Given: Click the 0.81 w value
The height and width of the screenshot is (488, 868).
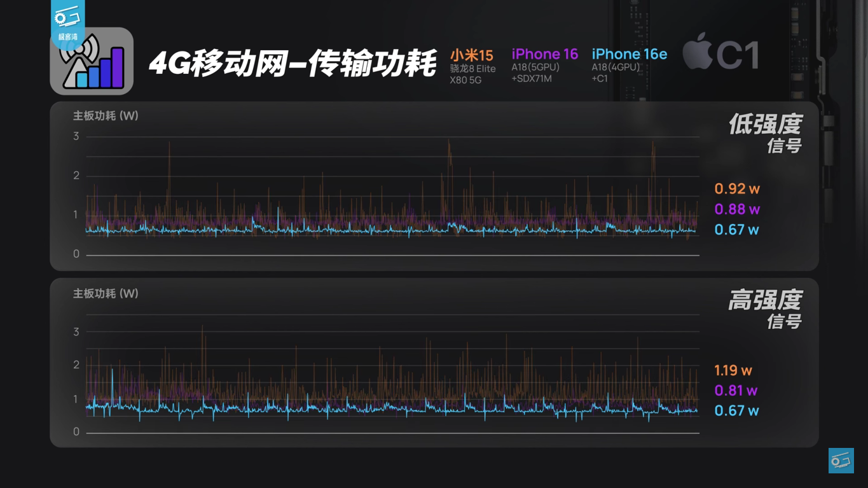Looking at the screenshot, I should pos(736,391).
